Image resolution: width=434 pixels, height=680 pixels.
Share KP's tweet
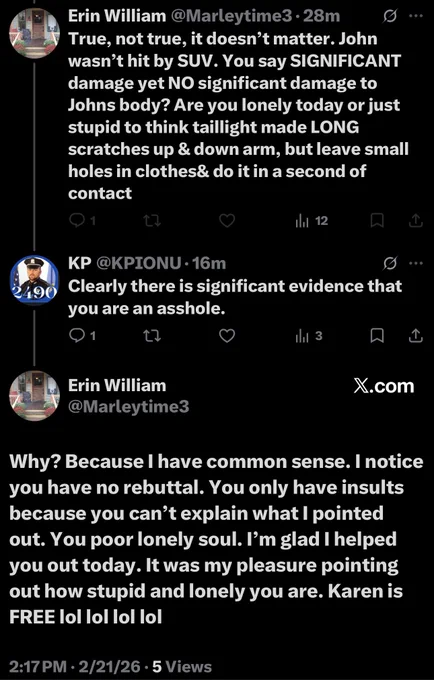tap(416, 336)
